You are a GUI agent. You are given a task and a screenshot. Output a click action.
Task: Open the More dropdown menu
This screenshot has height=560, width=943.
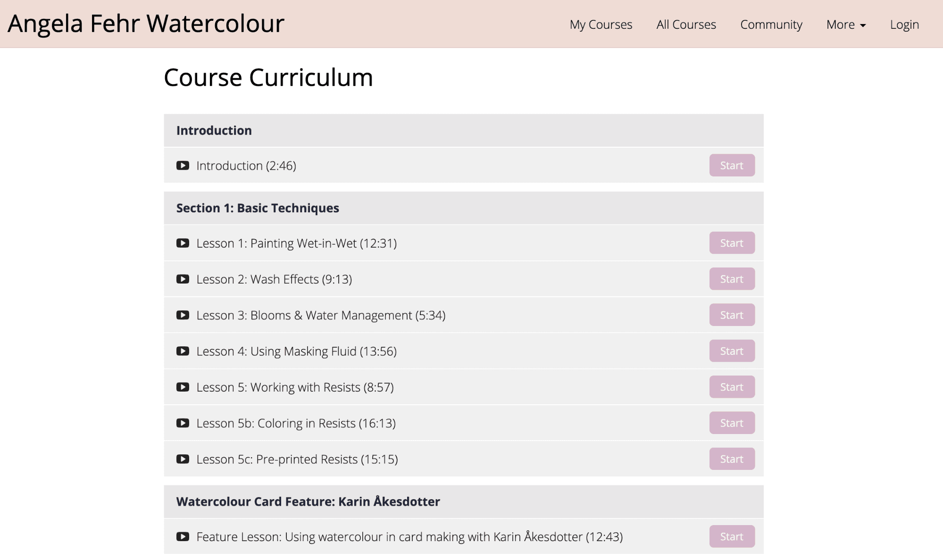(x=846, y=25)
